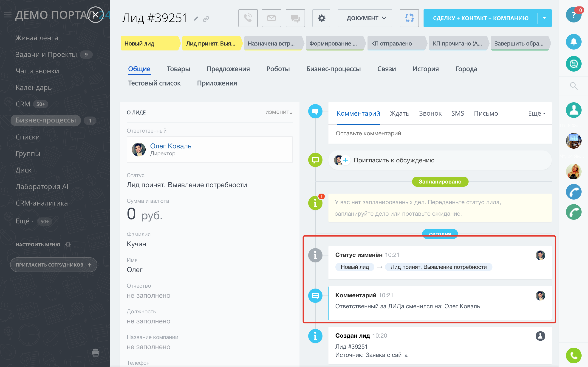Click the green phone dial button
Viewport: 588px width, 367px height.
(574, 356)
